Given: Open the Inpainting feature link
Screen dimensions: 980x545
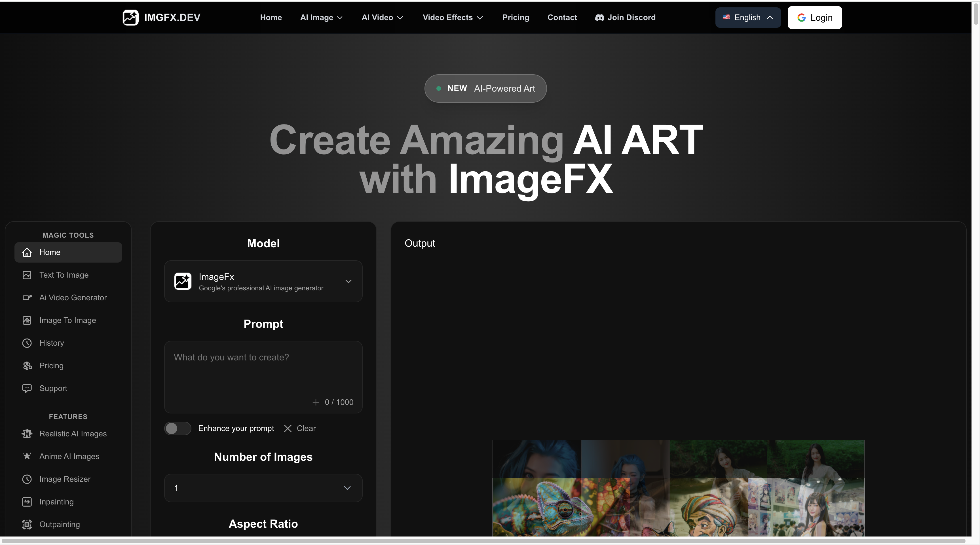Looking at the screenshot, I should click(x=68, y=502).
